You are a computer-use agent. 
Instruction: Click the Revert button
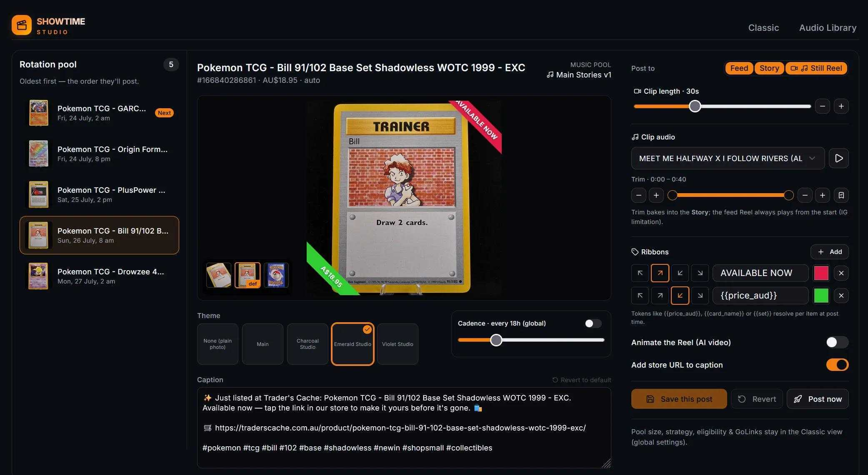[757, 399]
